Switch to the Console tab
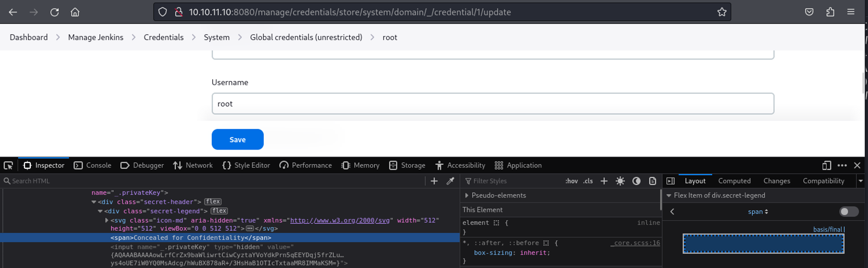Viewport: 868px width, 268px height. coord(93,165)
